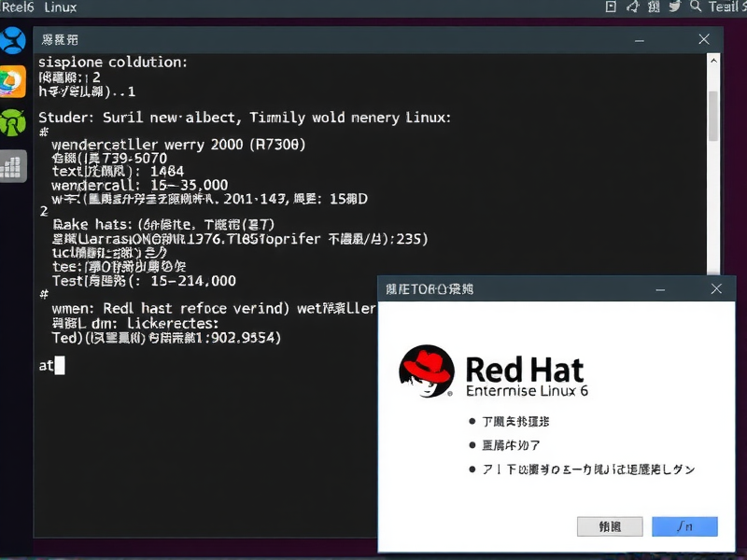Confirm with the blue button in the dialog
The height and width of the screenshot is (560, 747).
684,526
